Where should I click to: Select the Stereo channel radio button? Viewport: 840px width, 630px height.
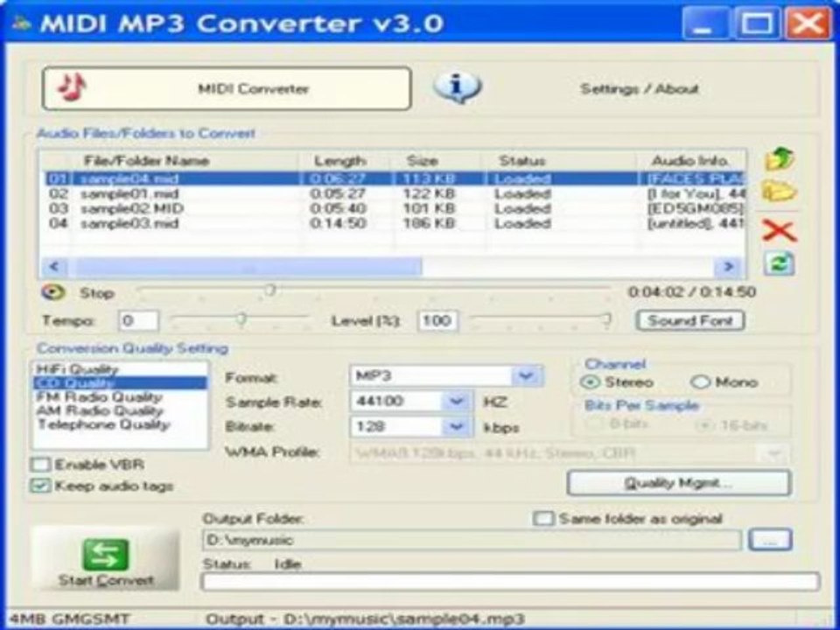click(x=591, y=382)
